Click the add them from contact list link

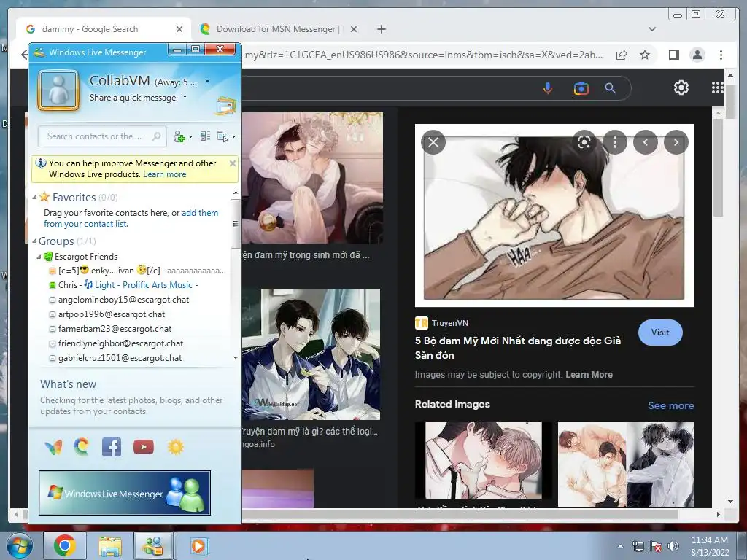click(131, 218)
